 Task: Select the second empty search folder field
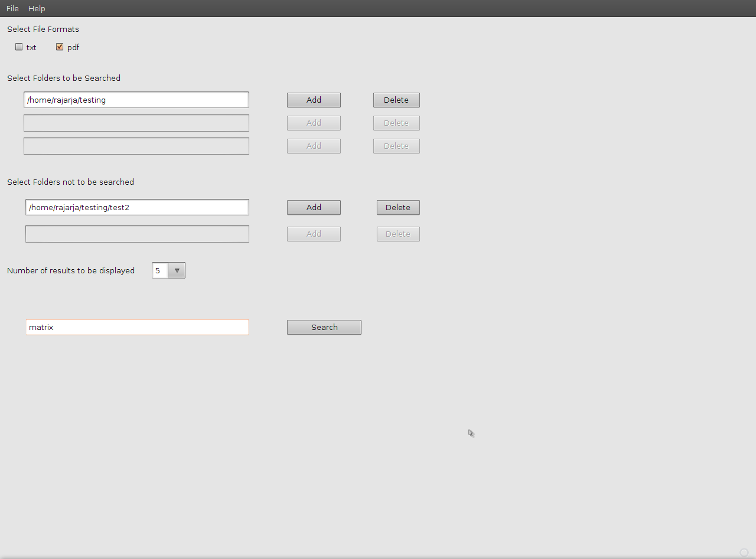point(136,123)
